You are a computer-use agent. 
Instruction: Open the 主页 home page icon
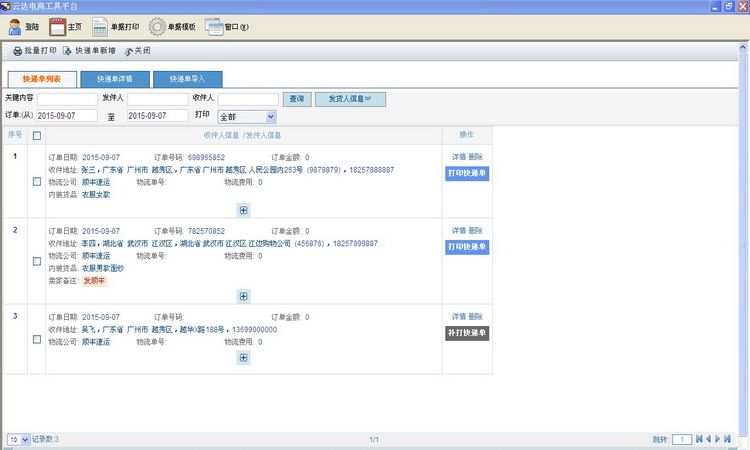(x=57, y=27)
